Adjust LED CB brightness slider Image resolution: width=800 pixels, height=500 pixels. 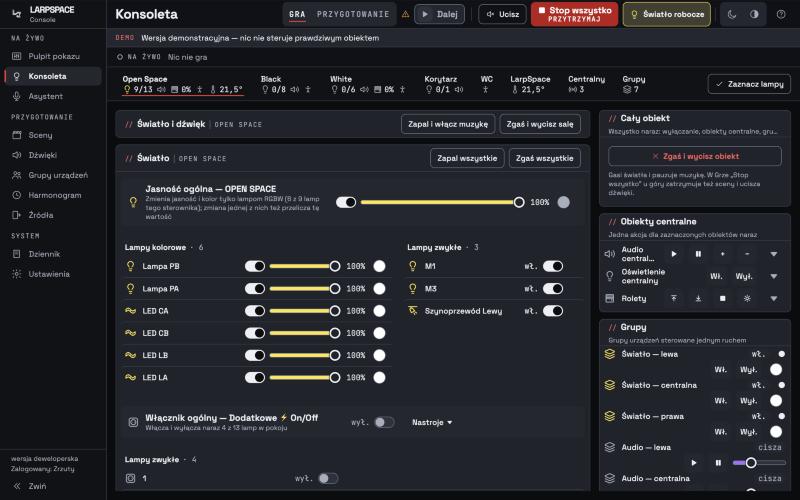305,333
